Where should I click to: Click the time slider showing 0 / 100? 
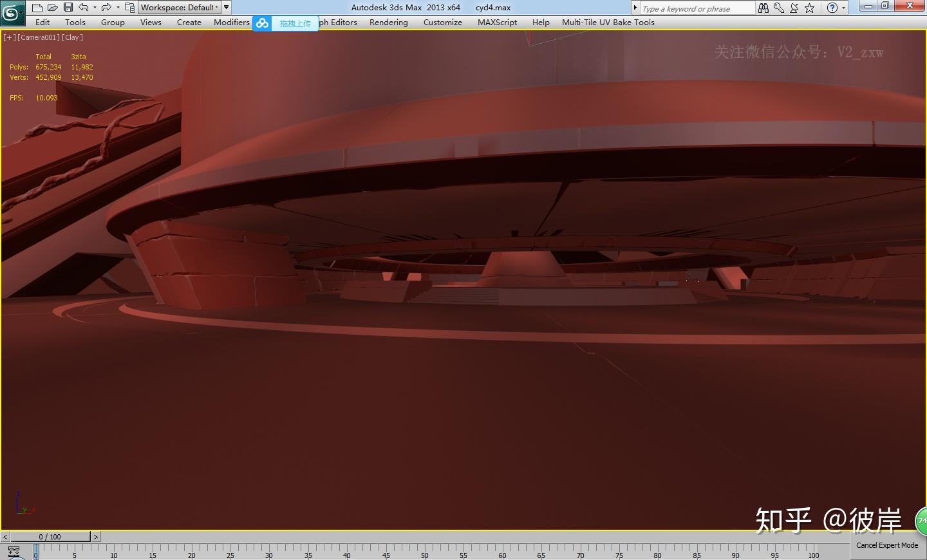coord(50,537)
